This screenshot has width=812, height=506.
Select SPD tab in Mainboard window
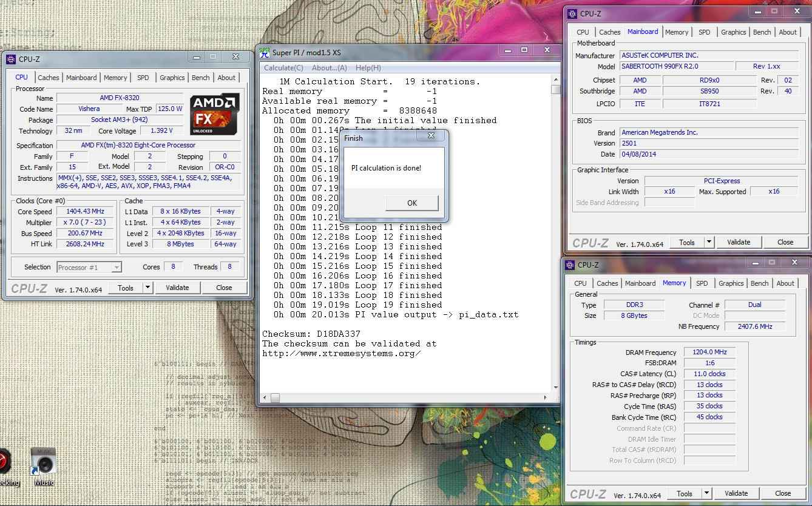click(x=704, y=32)
